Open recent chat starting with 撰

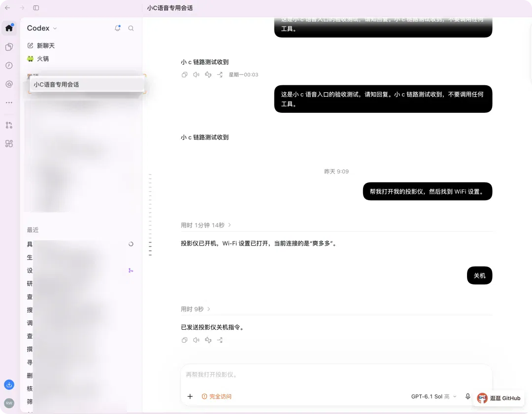[80, 349]
